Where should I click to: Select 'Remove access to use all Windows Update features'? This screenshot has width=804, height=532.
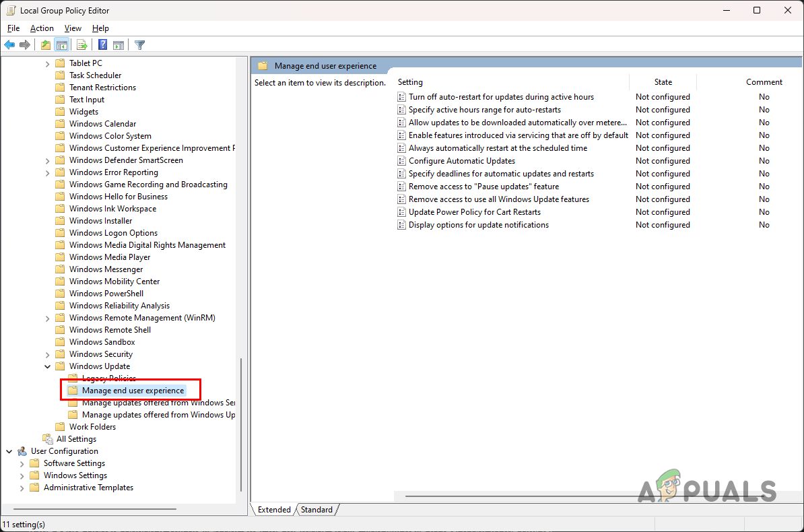tap(499, 199)
